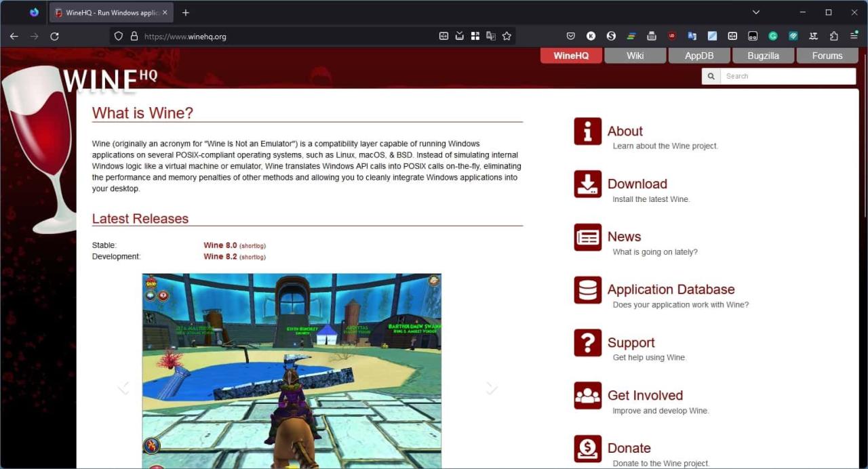Click the shield tracking protection icon

click(118, 37)
